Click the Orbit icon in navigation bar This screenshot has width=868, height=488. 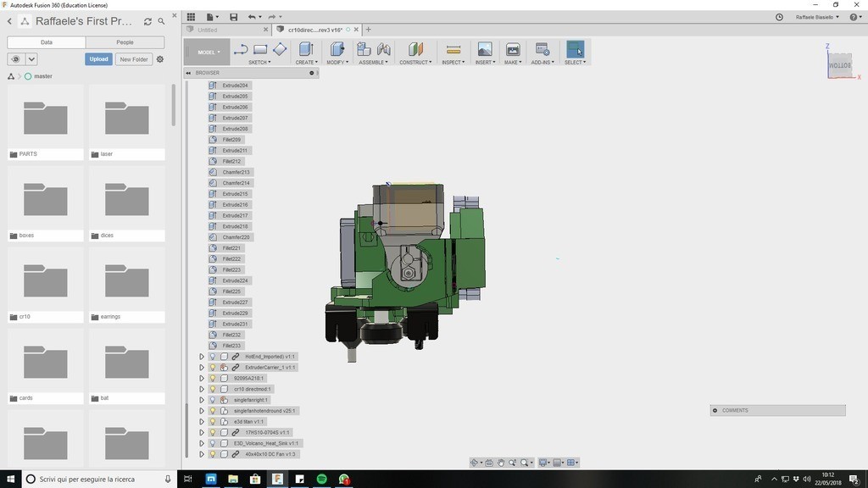pos(474,463)
